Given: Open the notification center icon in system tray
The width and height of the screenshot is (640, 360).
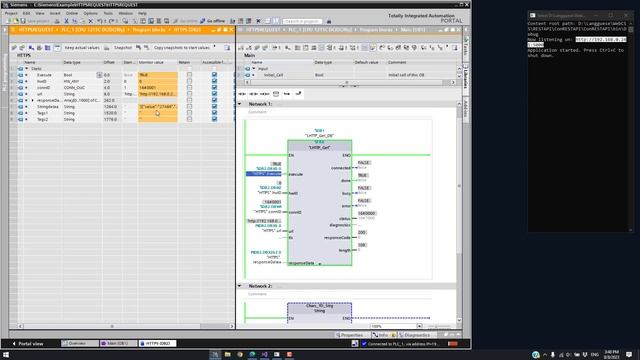Looking at the screenshot, I should pyautogui.click(x=629, y=354).
